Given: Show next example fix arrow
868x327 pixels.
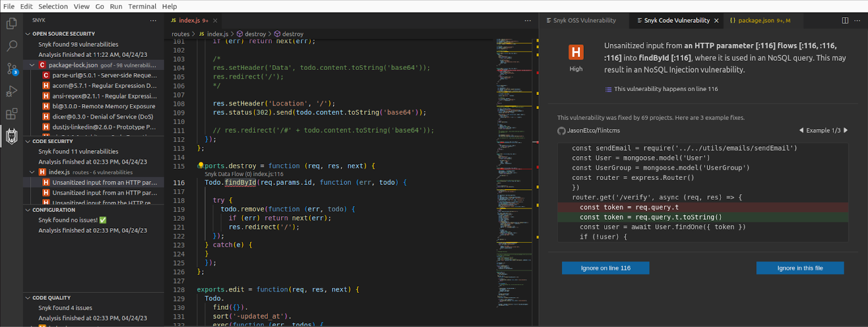Looking at the screenshot, I should click(845, 130).
